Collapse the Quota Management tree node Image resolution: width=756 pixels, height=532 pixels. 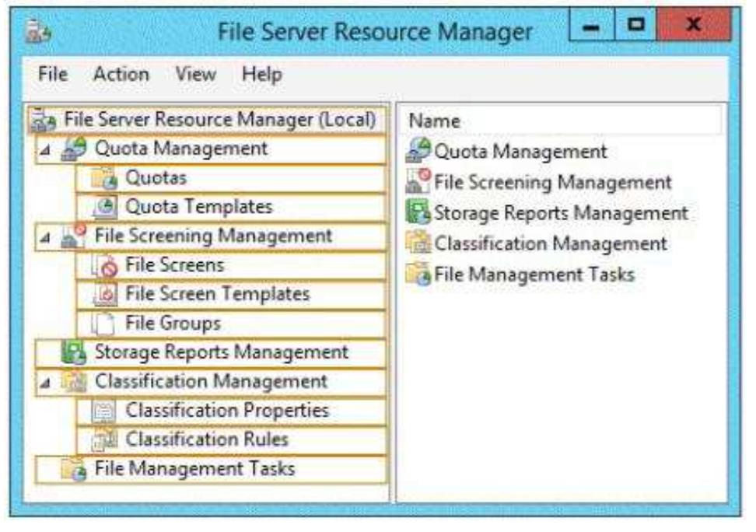pos(45,150)
